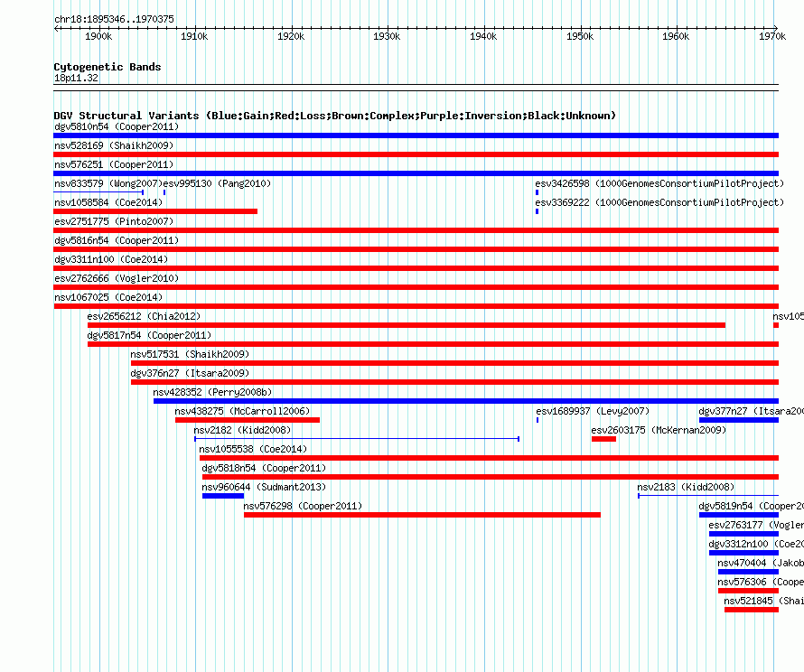Click esv1689937 (Levy2007) label

pyautogui.click(x=593, y=411)
